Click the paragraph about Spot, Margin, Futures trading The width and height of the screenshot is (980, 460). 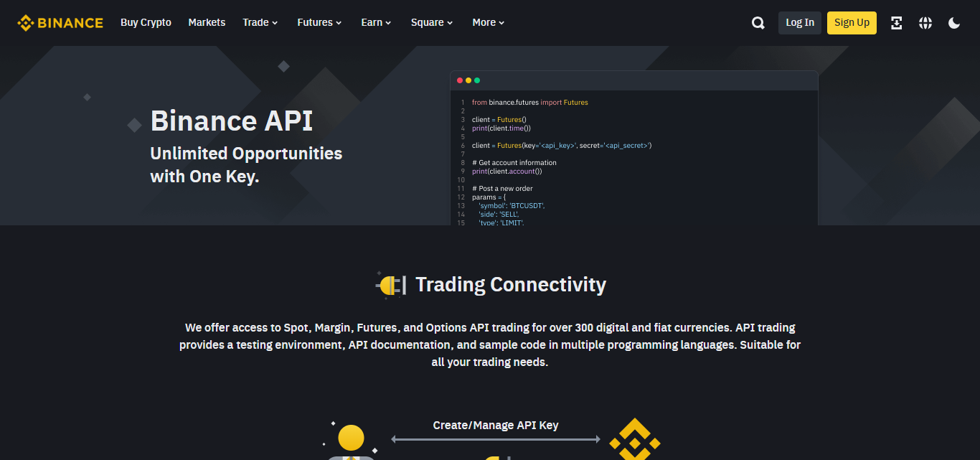pos(490,345)
